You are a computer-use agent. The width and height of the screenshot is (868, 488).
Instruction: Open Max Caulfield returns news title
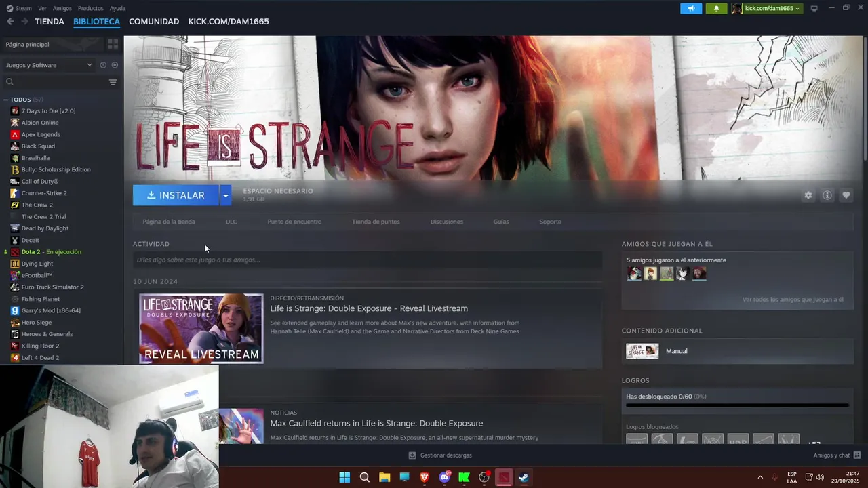376,423
